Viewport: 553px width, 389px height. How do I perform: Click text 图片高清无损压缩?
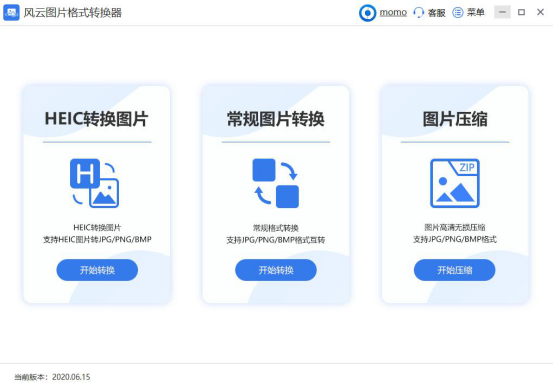pyautogui.click(x=455, y=227)
